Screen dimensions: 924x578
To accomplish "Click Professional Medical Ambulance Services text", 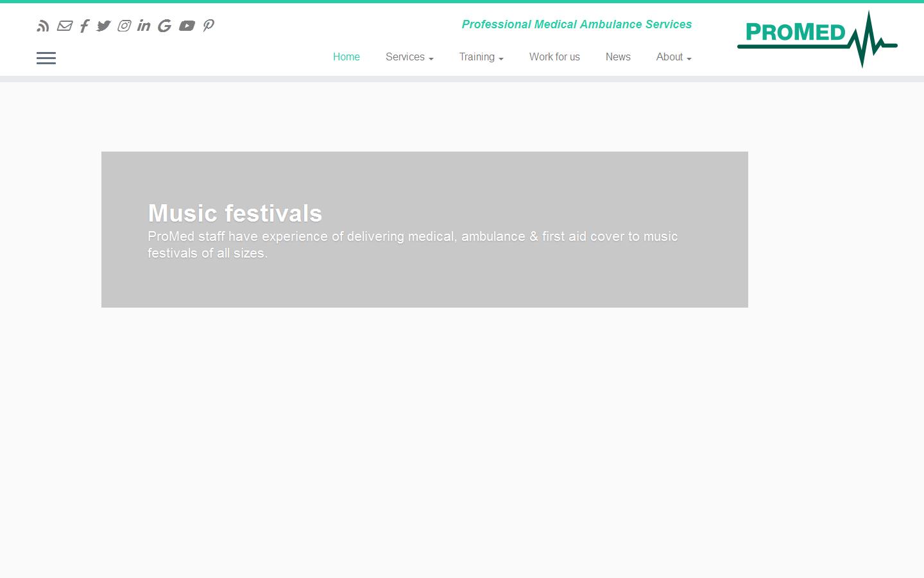I will (576, 24).
